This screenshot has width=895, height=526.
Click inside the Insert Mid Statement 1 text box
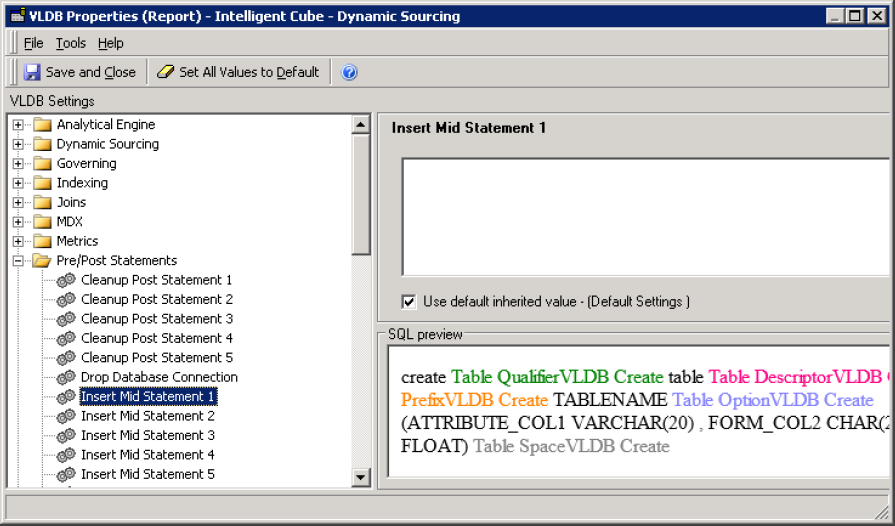[x=645, y=215]
